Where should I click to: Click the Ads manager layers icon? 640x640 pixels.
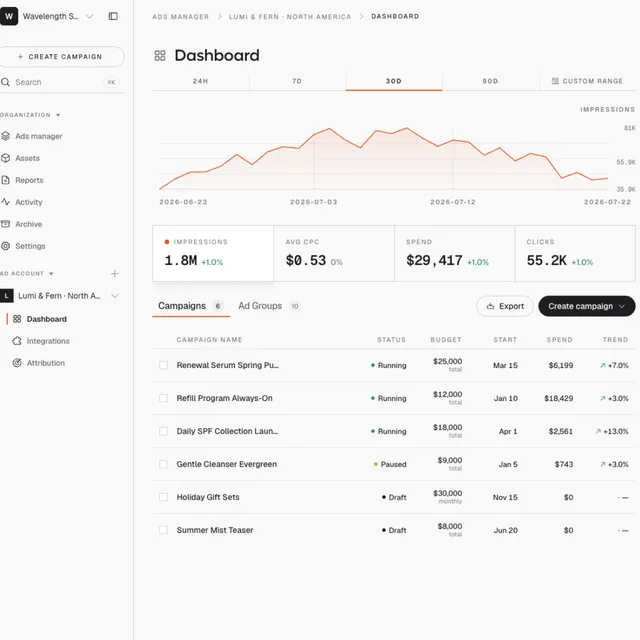pyautogui.click(x=5, y=136)
